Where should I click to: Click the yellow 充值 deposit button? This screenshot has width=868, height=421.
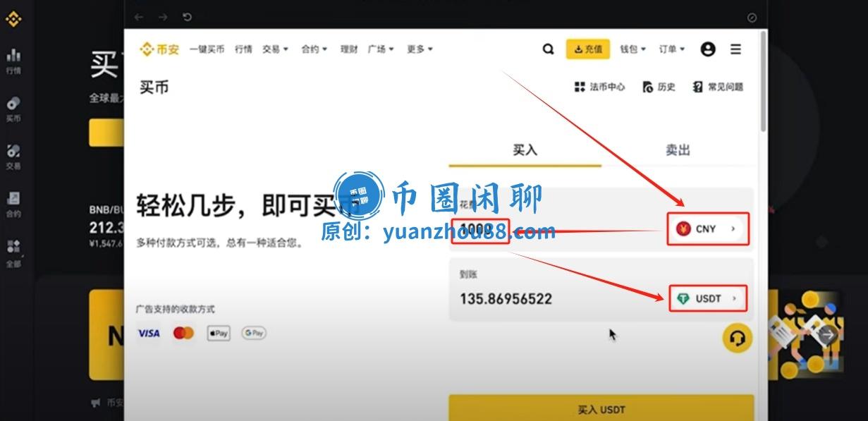[587, 49]
